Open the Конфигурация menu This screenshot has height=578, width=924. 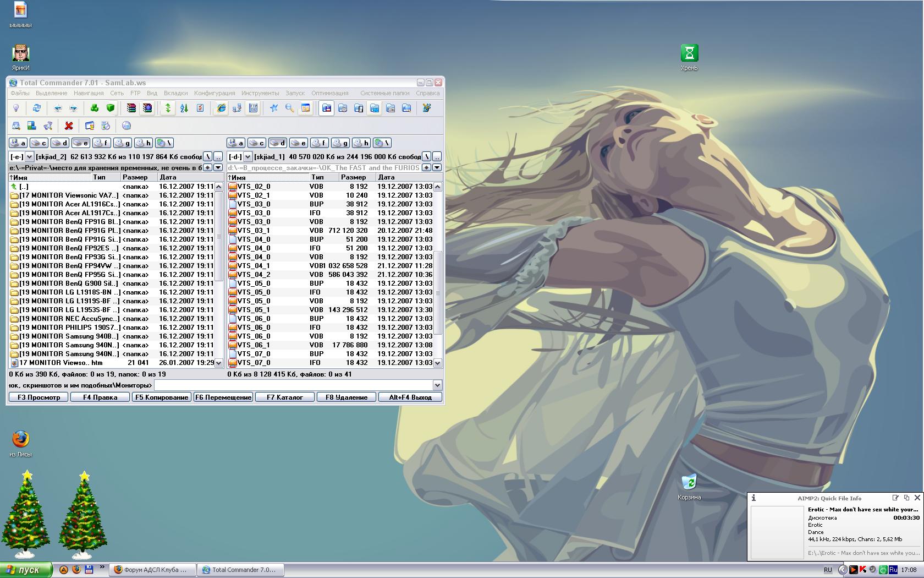coord(215,93)
